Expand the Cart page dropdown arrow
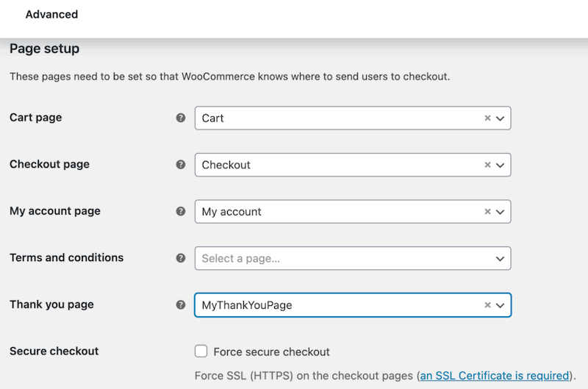 501,118
